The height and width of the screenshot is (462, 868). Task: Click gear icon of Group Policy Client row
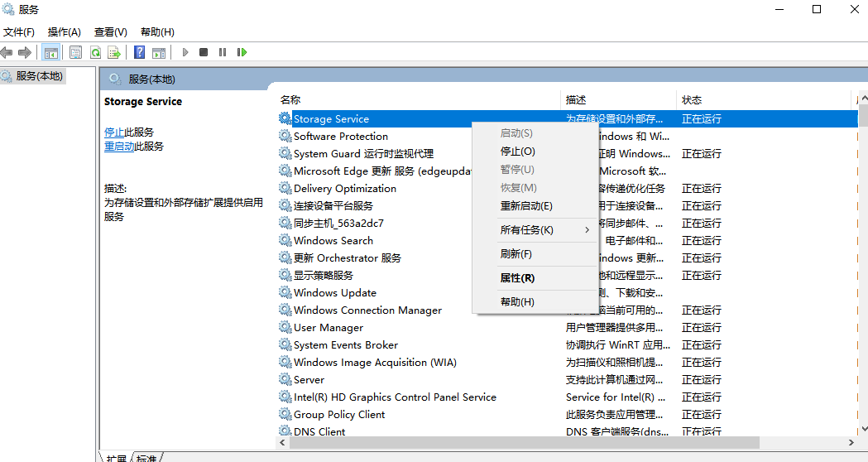tap(285, 414)
